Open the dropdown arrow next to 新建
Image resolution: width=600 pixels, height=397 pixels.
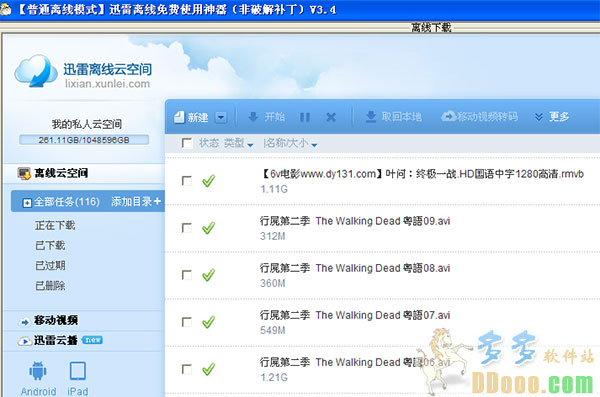(221, 117)
